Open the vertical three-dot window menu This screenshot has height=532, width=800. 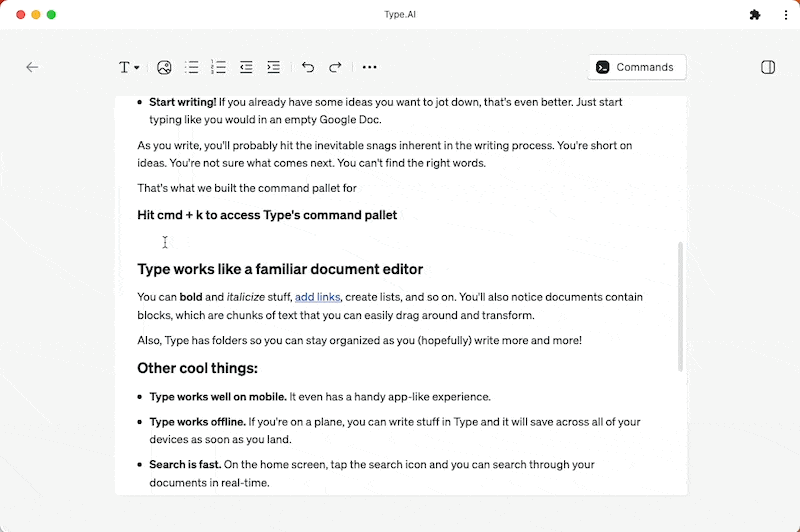pyautogui.click(x=786, y=15)
